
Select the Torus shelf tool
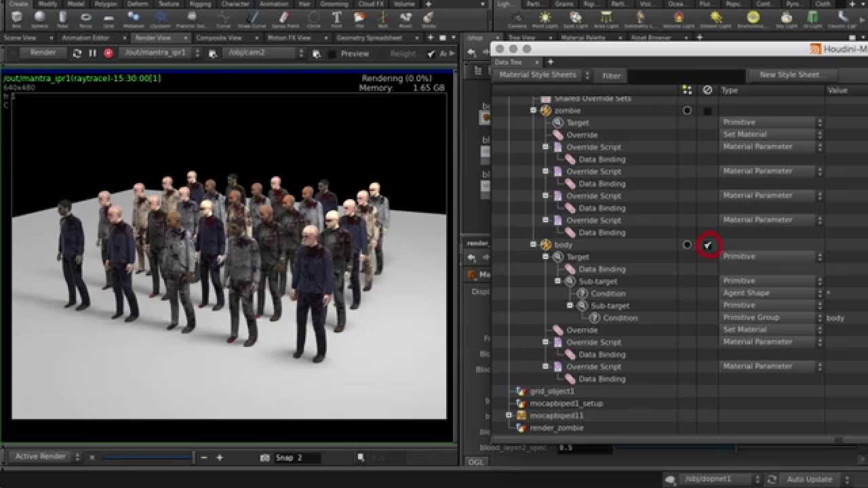tap(86, 19)
